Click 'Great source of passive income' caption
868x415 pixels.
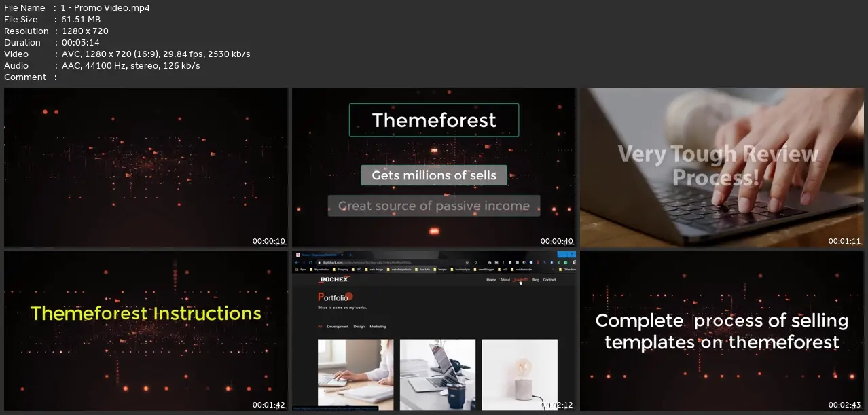434,206
